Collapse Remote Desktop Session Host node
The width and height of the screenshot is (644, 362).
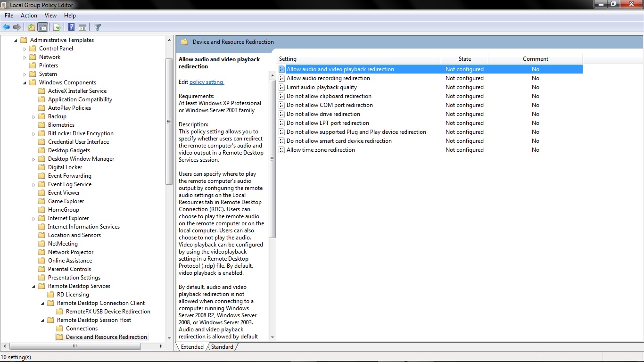[x=42, y=320]
